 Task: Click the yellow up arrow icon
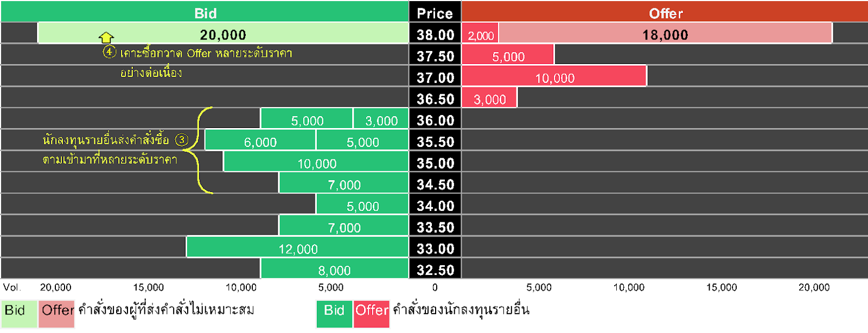tap(106, 37)
